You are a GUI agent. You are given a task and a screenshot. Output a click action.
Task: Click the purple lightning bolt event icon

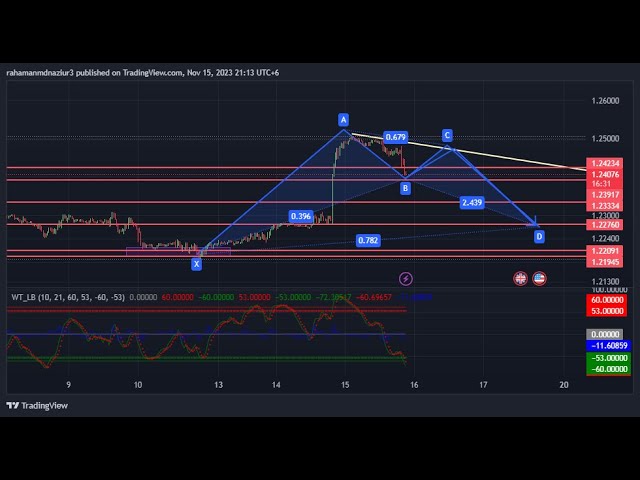[x=406, y=278]
